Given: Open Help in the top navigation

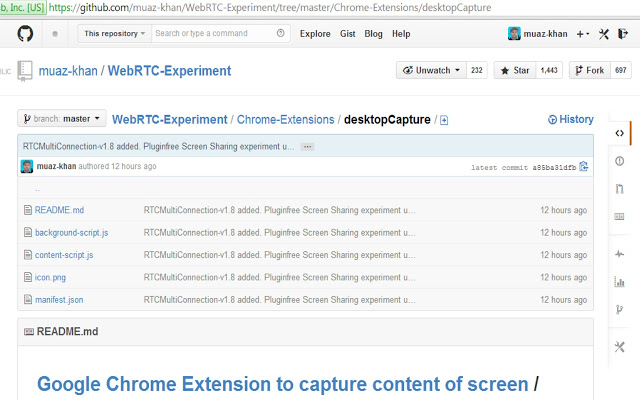Looking at the screenshot, I should tap(401, 34).
